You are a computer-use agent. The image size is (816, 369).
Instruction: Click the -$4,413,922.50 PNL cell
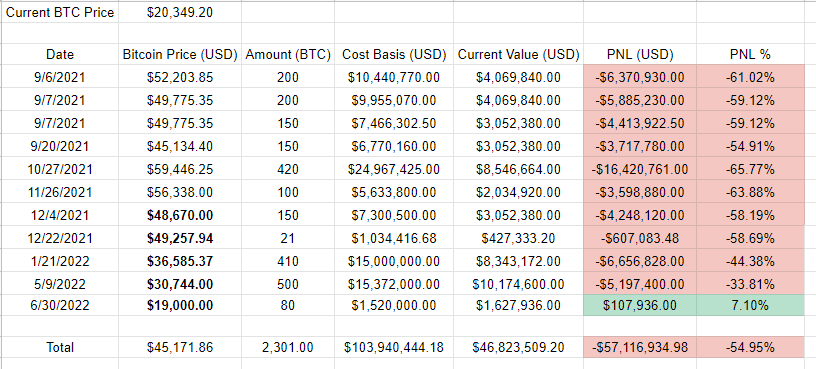(x=641, y=123)
